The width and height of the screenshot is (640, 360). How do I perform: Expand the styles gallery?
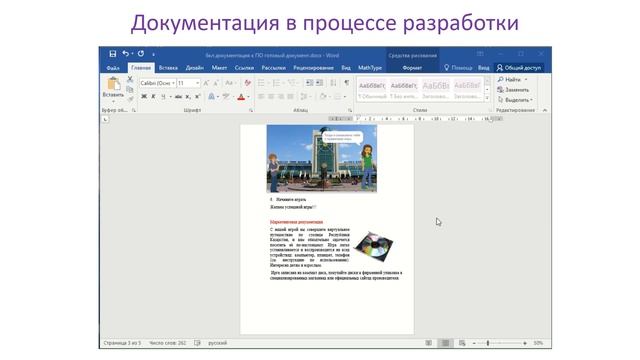[x=487, y=98]
